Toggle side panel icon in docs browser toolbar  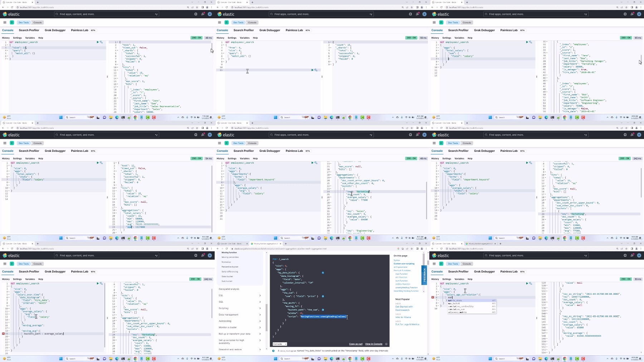[x=417, y=248]
